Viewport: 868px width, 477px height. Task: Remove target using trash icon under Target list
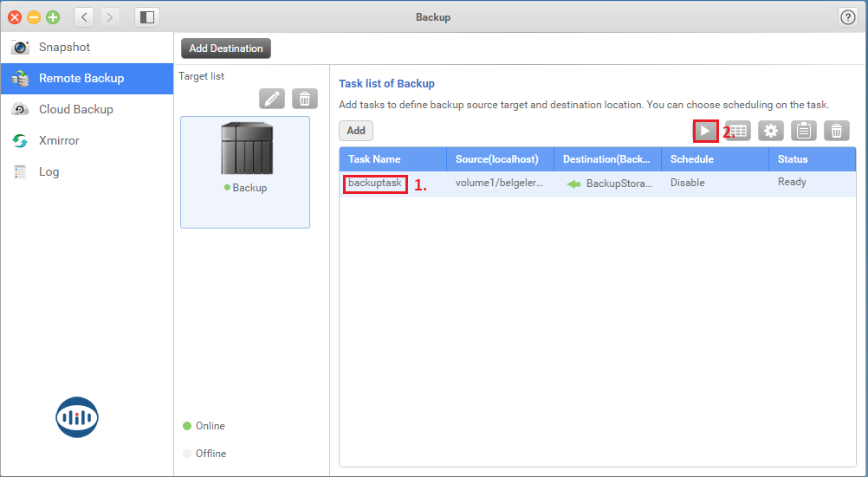coord(304,99)
